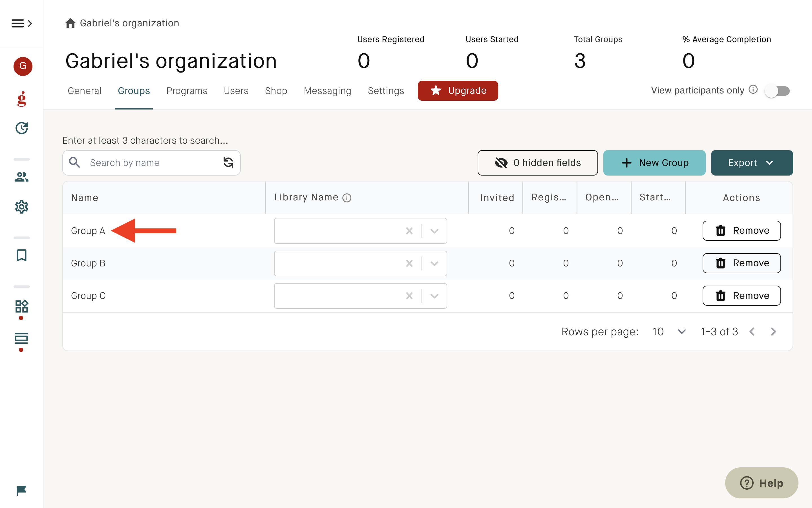Expand Group A library dropdown

pyautogui.click(x=434, y=231)
